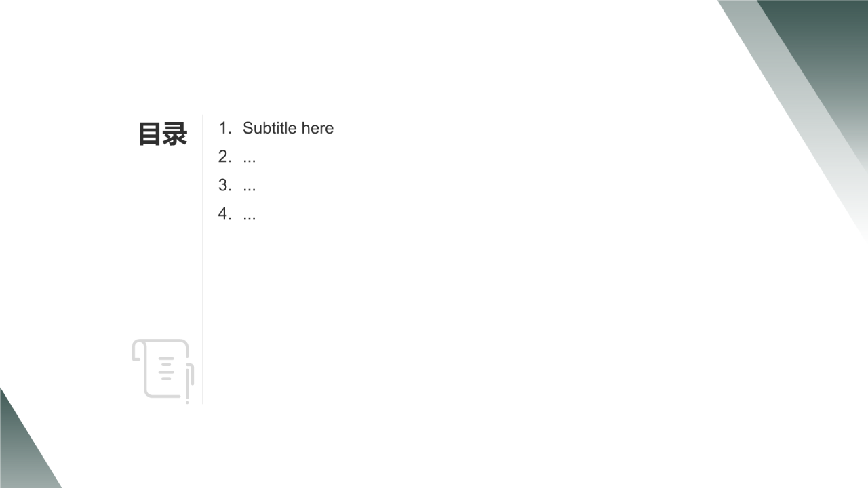Click the ellipsis placeholder of item 2
The image size is (868, 488).
(x=249, y=158)
